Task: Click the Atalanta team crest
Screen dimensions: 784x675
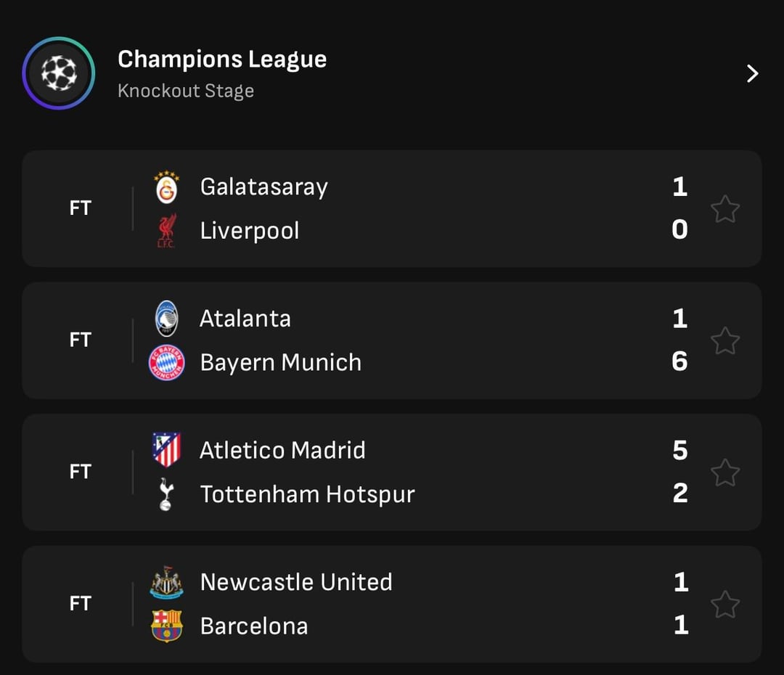Action: 166,319
